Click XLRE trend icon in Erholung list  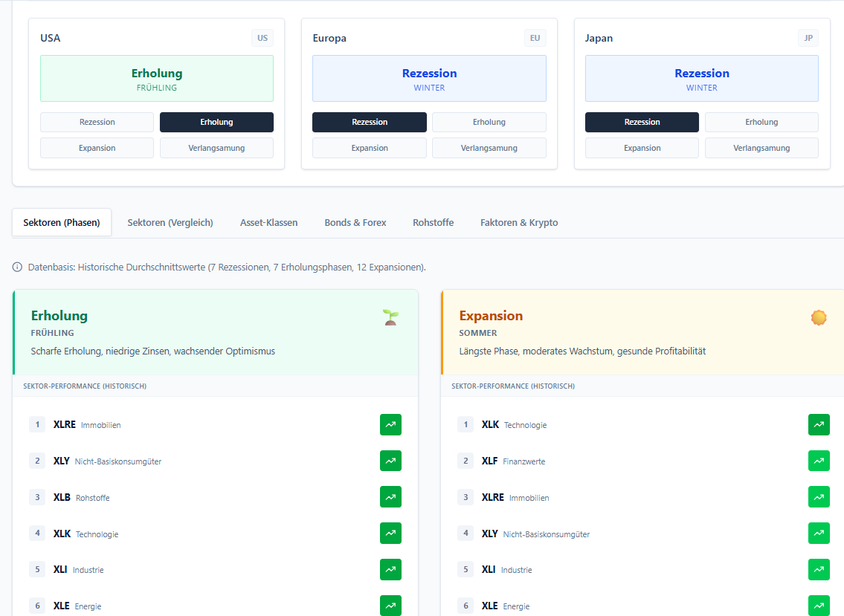tap(390, 424)
